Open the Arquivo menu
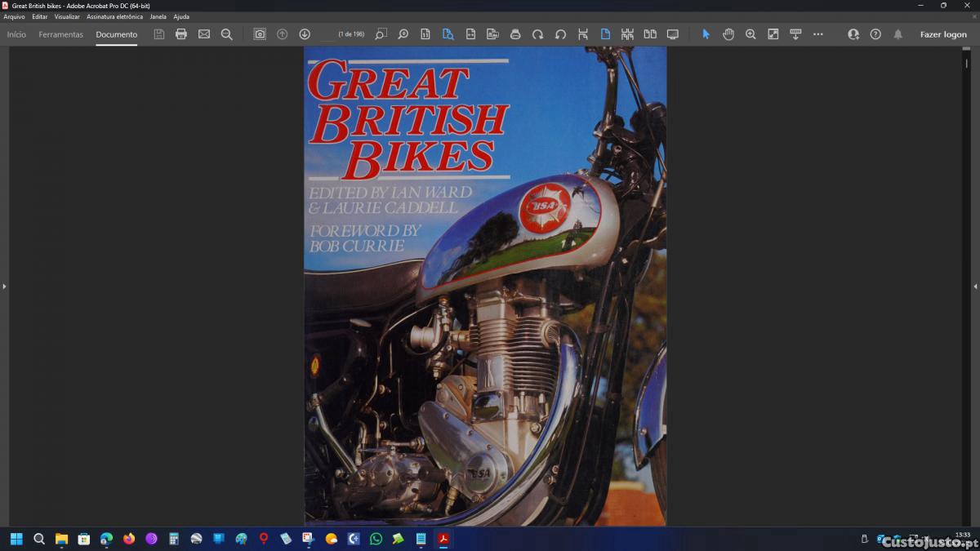This screenshot has height=551, width=980. pos(14,16)
